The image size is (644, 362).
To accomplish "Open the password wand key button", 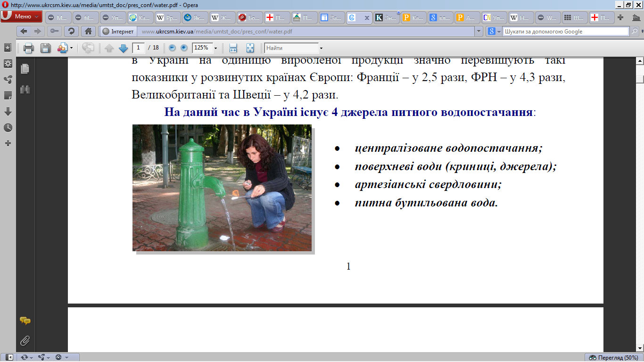I will coord(55,32).
